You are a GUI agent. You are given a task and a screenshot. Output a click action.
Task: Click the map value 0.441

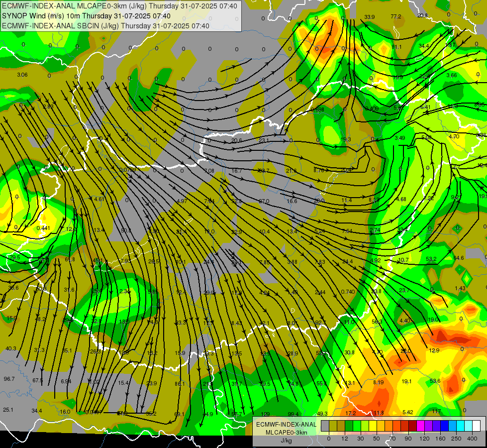pos(43,228)
